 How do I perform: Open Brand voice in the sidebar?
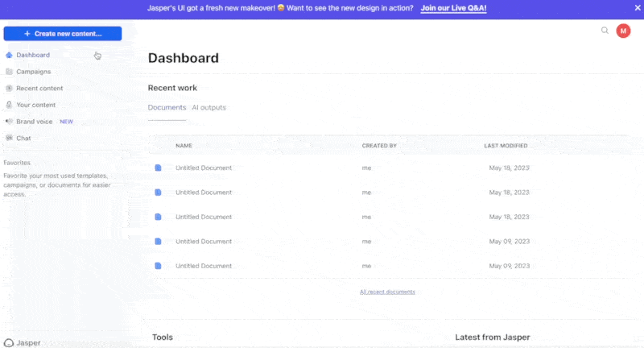pos(35,122)
